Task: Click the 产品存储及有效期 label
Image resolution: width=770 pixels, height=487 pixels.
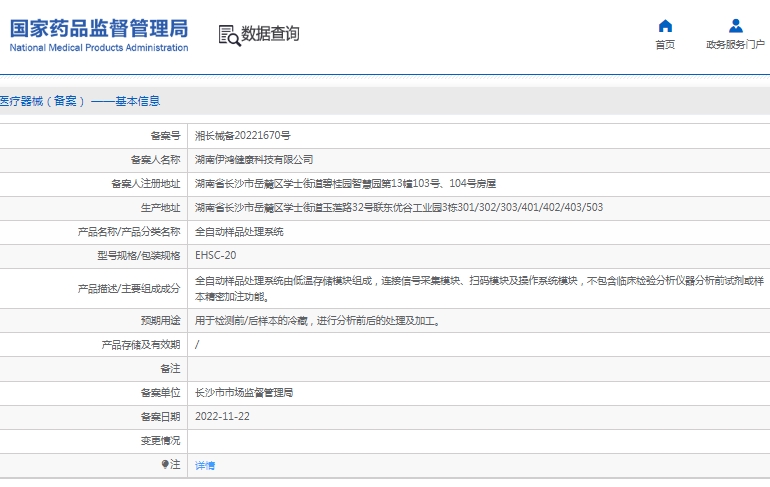Action: (x=141, y=345)
